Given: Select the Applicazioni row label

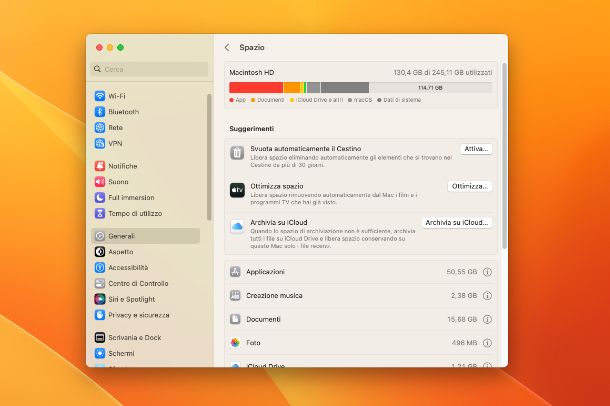Looking at the screenshot, I should pos(265,272).
